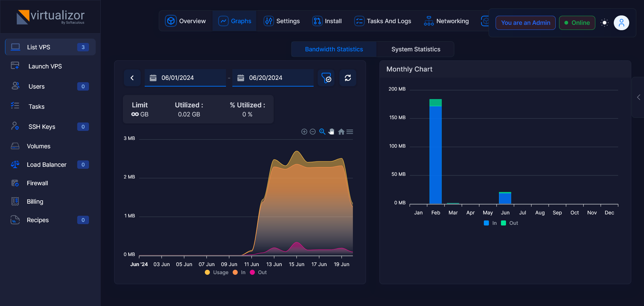Click the back arrow button

(x=132, y=78)
